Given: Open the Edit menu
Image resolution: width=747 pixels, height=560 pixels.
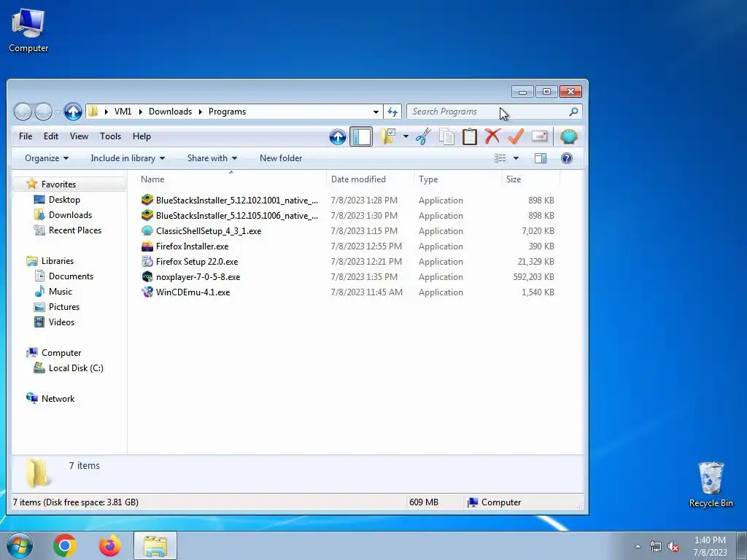Looking at the screenshot, I should click(x=51, y=136).
